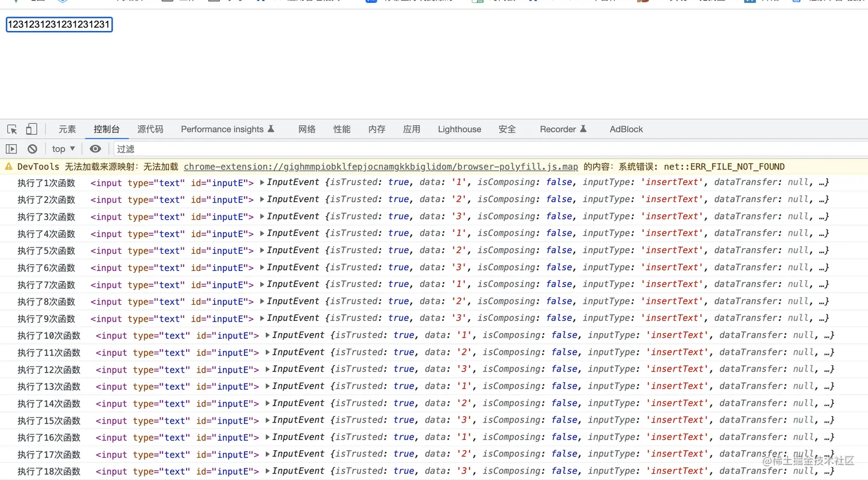Click the InputEvent label in 执行了2次函数 row

click(x=293, y=199)
